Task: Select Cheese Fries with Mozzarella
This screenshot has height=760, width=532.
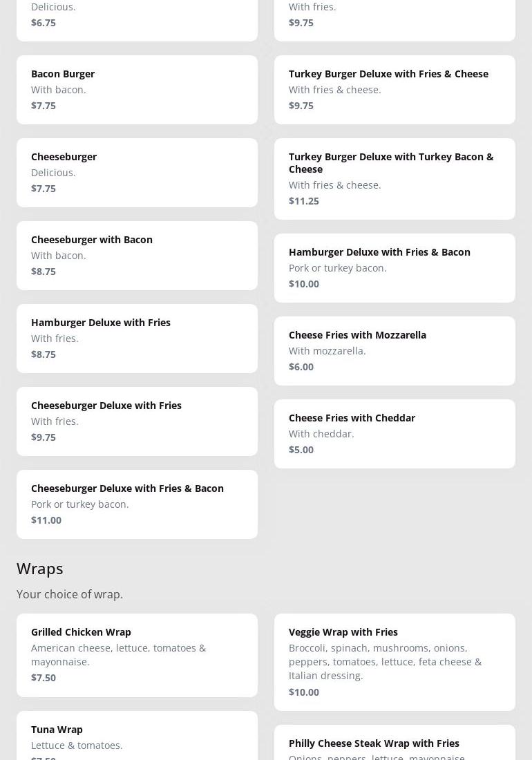Action: 395,351
